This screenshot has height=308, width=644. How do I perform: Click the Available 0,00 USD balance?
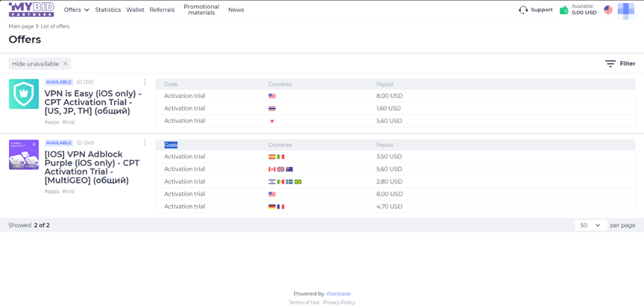(584, 10)
